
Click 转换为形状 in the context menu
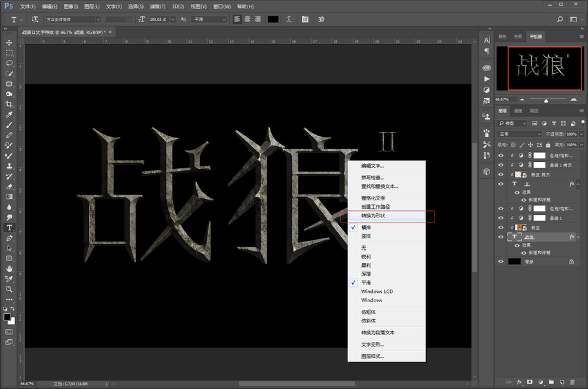click(373, 215)
